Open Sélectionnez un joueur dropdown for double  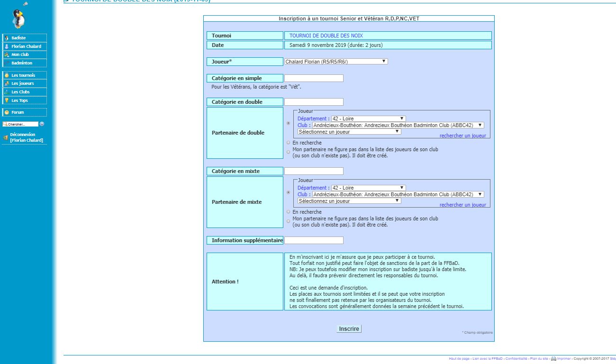(x=349, y=132)
